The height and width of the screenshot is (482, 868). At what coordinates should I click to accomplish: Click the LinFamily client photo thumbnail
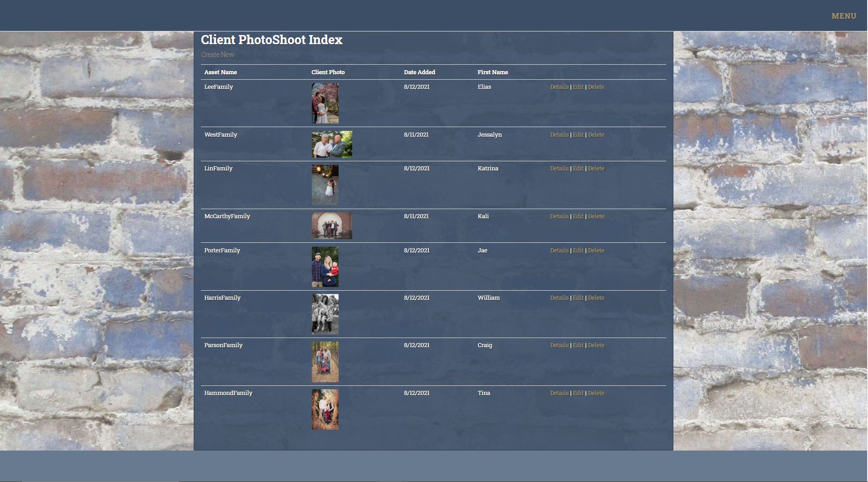325,185
